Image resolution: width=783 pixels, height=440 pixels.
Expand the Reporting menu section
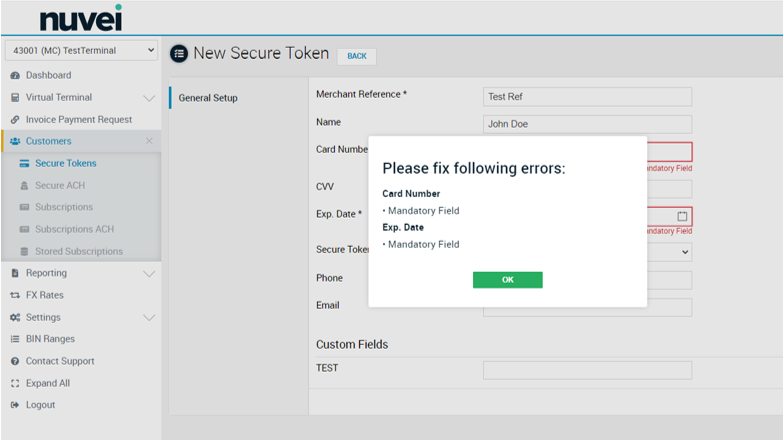149,274
